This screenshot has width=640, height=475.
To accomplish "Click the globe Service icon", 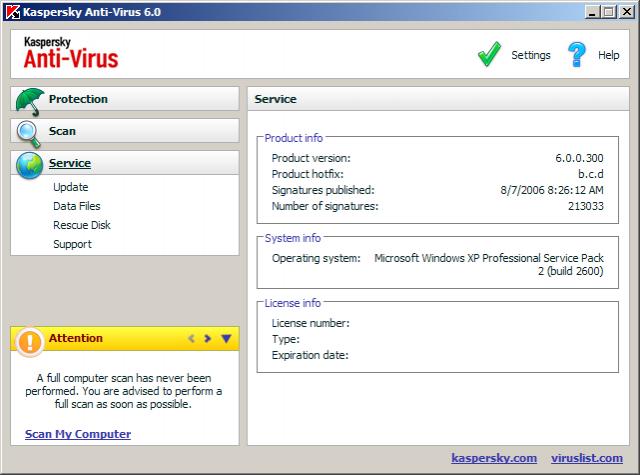I will [x=29, y=165].
